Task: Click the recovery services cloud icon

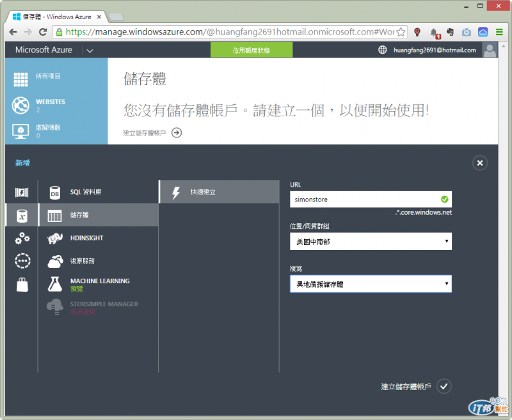Action: 55,261
